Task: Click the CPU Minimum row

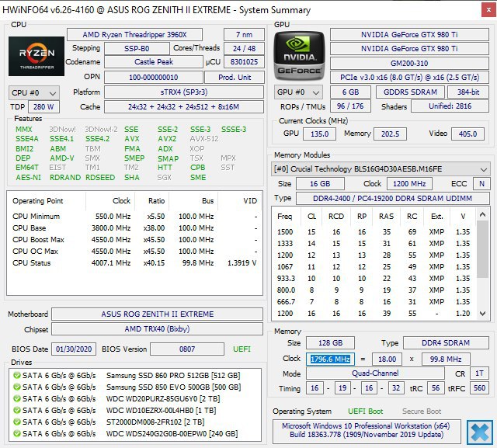Action: click(134, 217)
